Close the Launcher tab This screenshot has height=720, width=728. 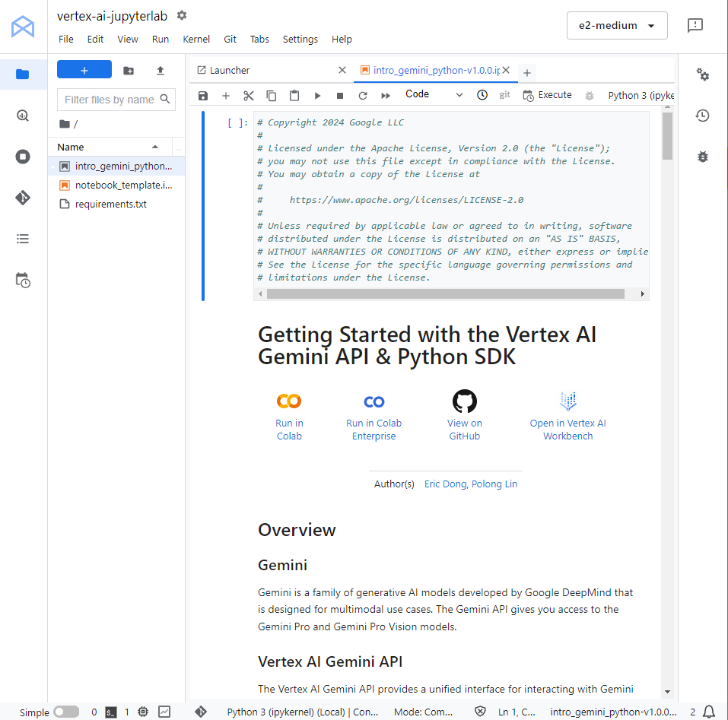[x=342, y=70]
